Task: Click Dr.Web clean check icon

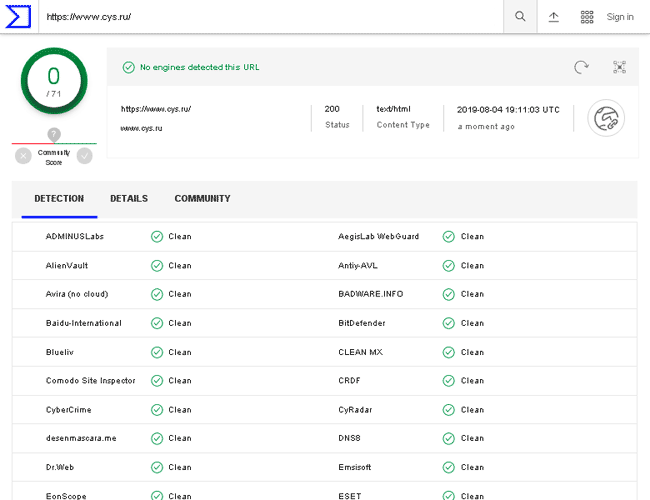Action: tap(157, 467)
